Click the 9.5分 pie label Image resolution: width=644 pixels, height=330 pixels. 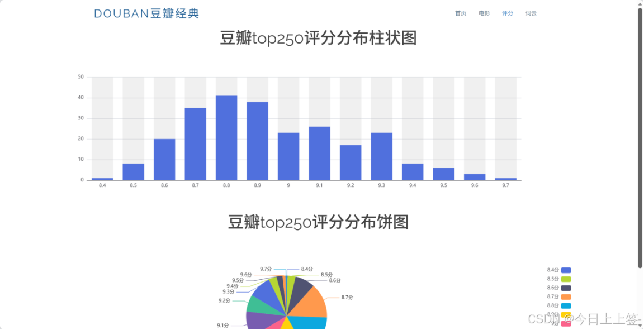(x=238, y=280)
